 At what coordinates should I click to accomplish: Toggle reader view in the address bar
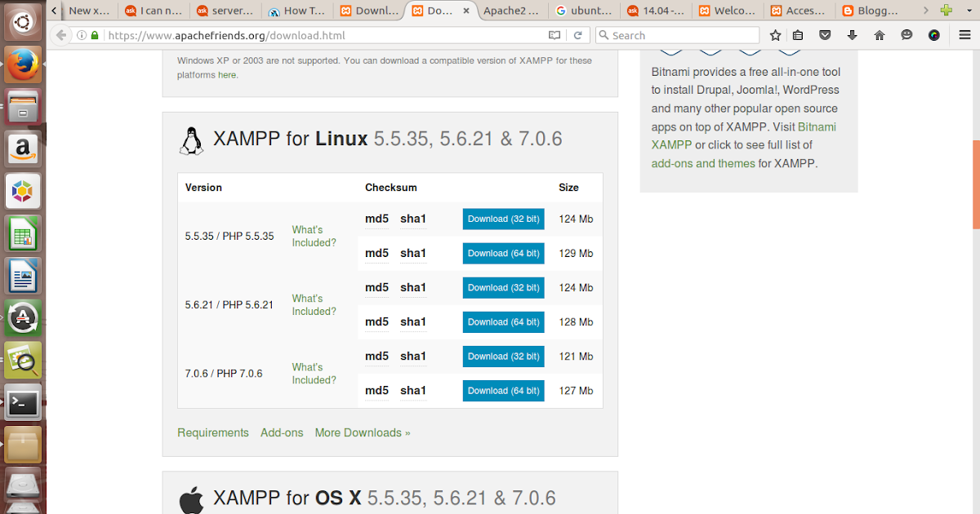tap(555, 35)
